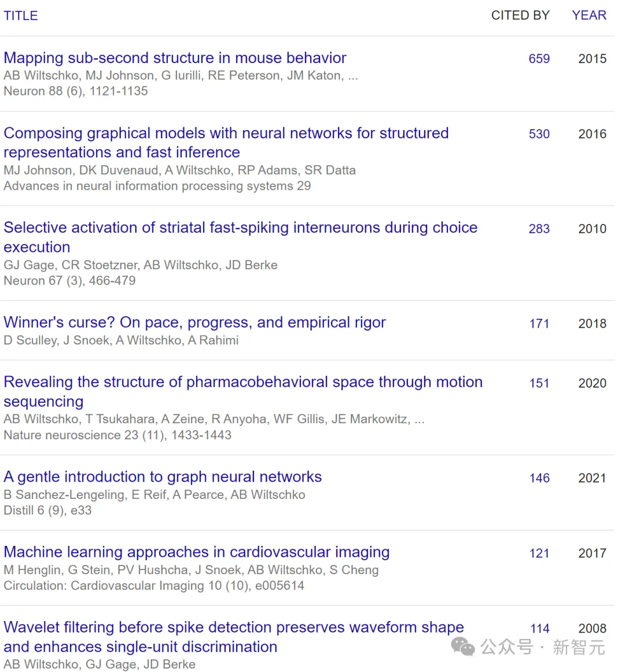Viewport: 625px width, 672px height.
Task: Open 'A gentle introduction to graph neural networks'
Action: point(163,477)
